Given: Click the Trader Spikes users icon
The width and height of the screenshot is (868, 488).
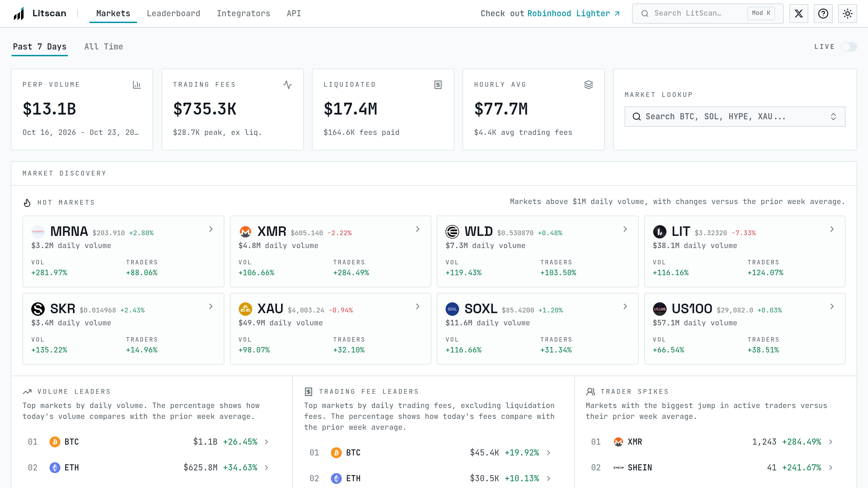Looking at the screenshot, I should (x=591, y=392).
